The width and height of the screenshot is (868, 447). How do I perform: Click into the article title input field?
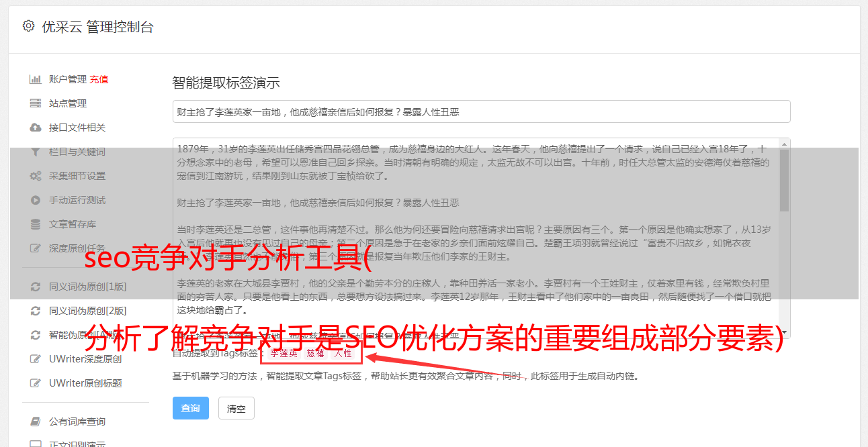481,111
